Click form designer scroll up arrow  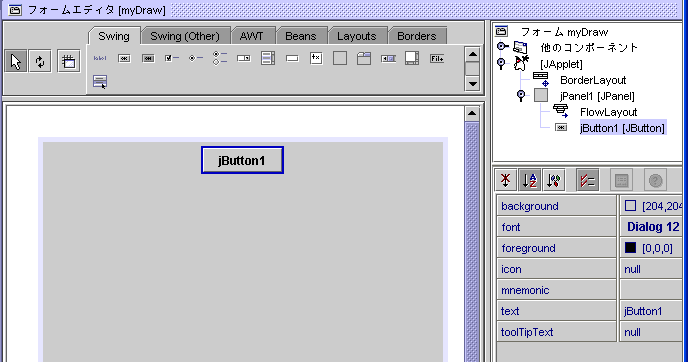pyautogui.click(x=472, y=114)
